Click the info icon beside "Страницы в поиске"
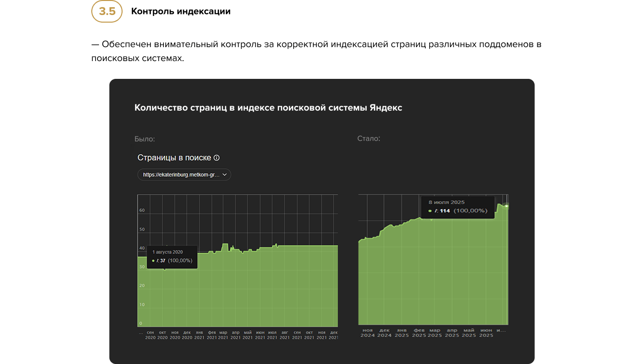 coord(216,158)
